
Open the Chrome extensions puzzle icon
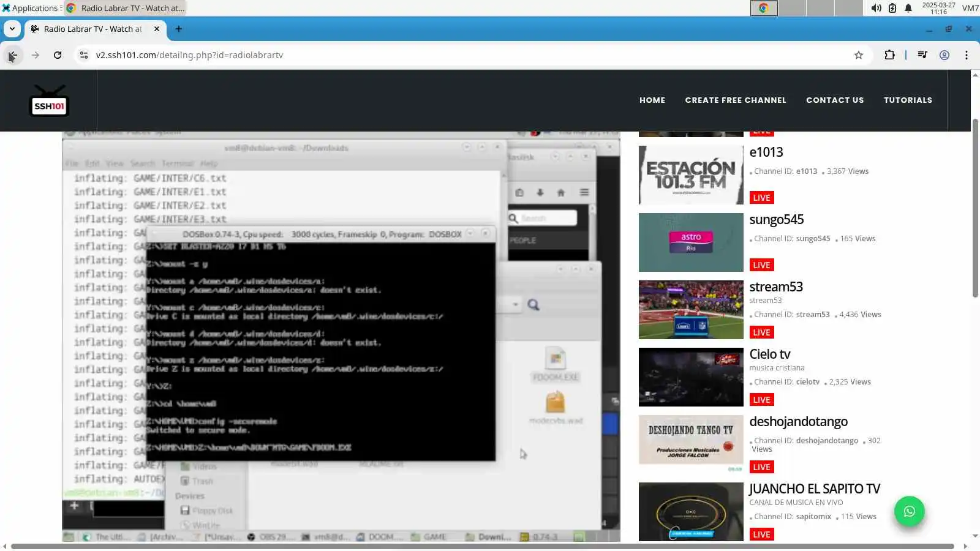pos(889,55)
